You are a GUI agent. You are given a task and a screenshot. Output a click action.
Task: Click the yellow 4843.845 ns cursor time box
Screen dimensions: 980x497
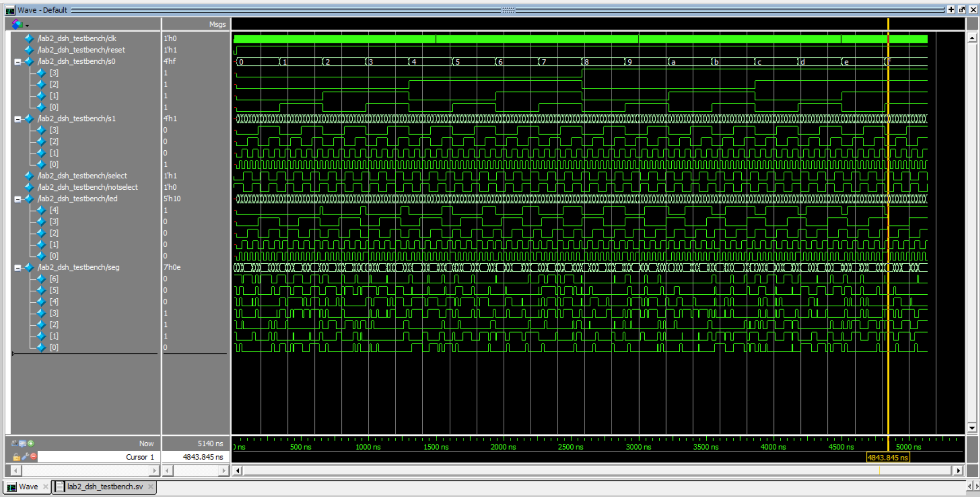[x=888, y=457]
